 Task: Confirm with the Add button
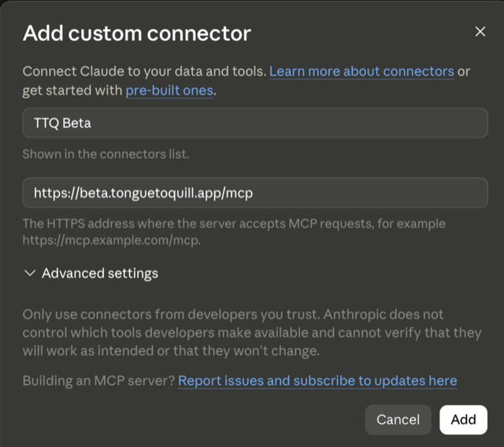pyautogui.click(x=463, y=419)
